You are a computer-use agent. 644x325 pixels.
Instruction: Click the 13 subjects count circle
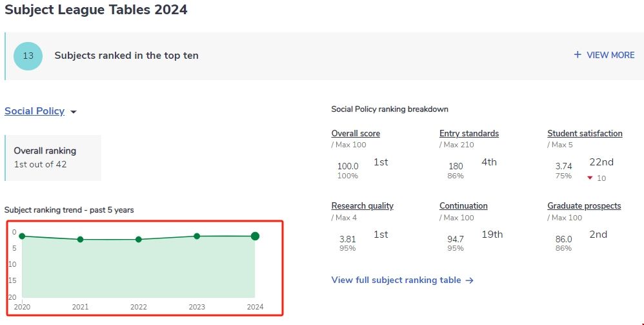tap(28, 56)
